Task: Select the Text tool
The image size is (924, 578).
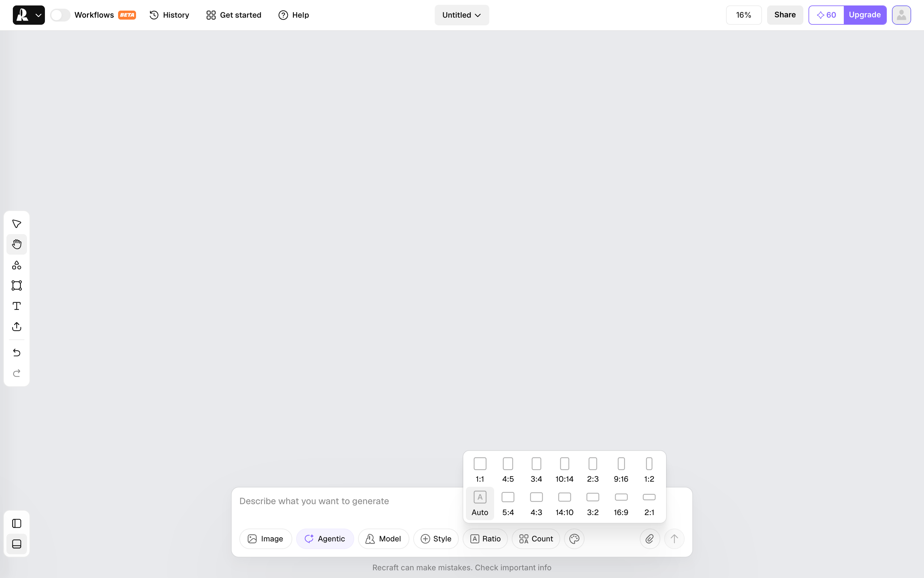Action: click(x=16, y=306)
